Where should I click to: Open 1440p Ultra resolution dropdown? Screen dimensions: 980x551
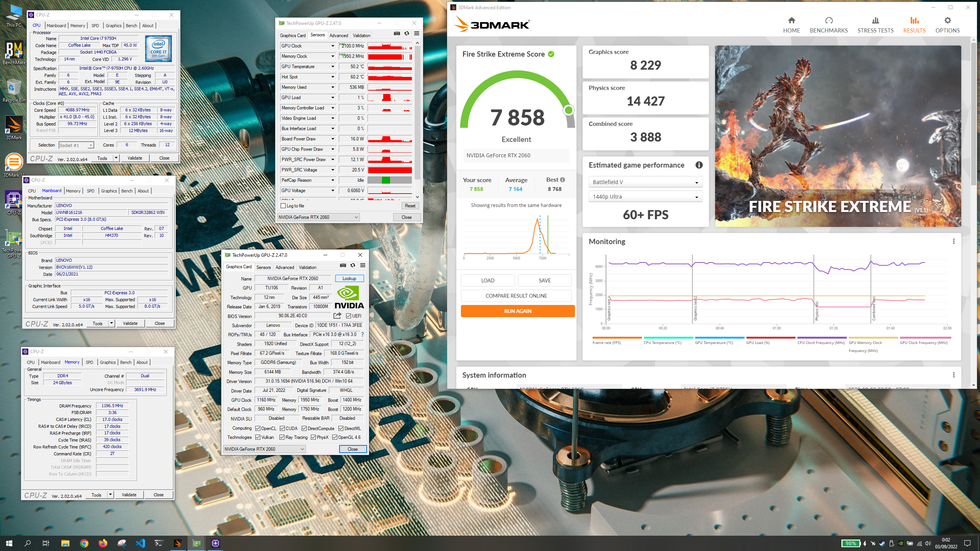click(x=645, y=197)
